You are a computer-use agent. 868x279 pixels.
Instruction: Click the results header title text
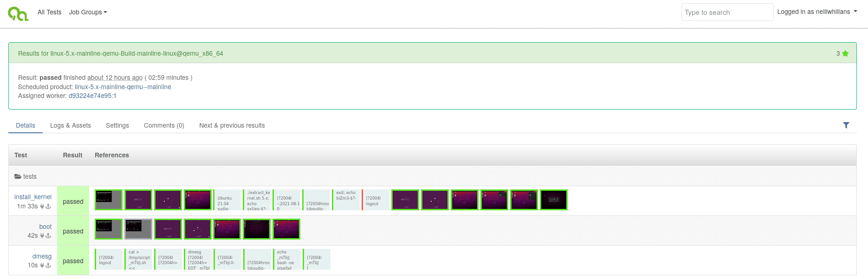tap(121, 53)
